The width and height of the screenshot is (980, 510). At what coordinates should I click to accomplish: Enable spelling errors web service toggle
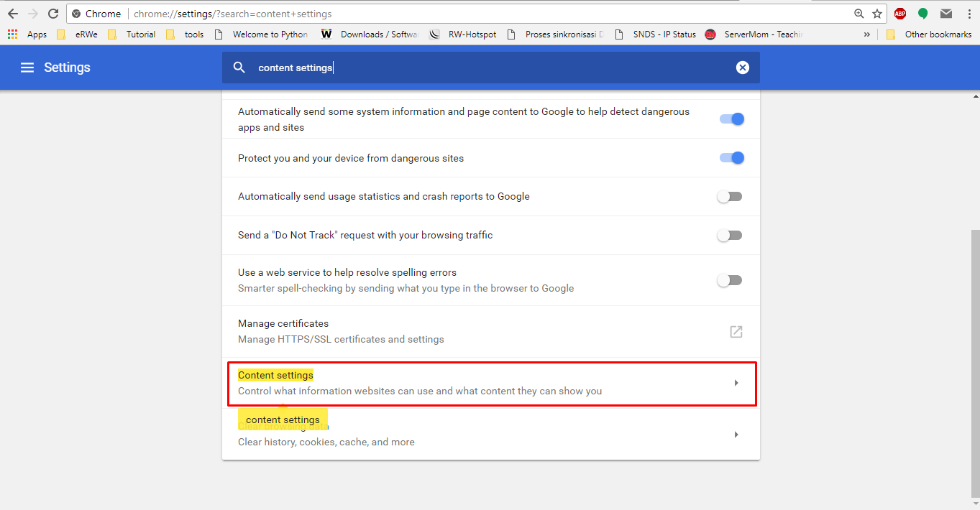pos(730,280)
